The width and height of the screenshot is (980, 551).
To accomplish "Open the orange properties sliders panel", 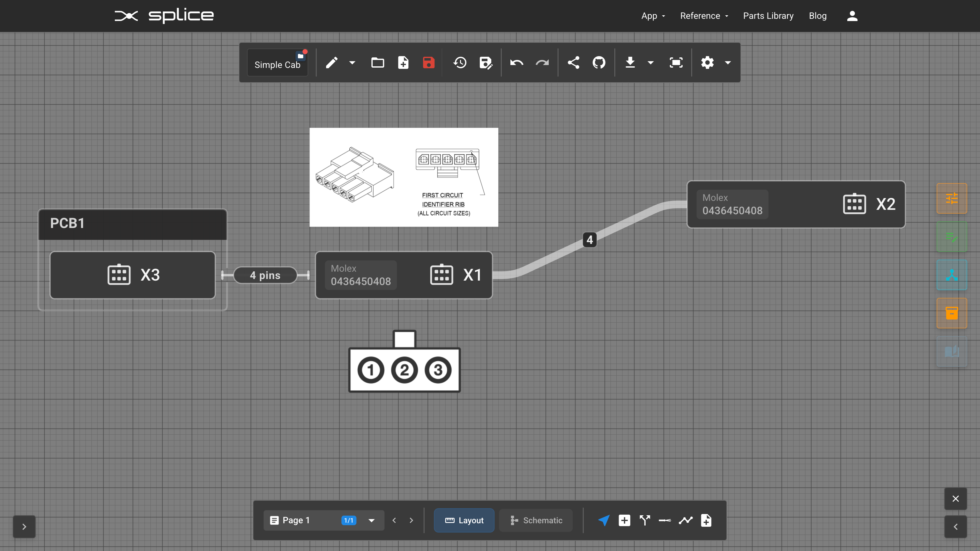I will tap(952, 198).
